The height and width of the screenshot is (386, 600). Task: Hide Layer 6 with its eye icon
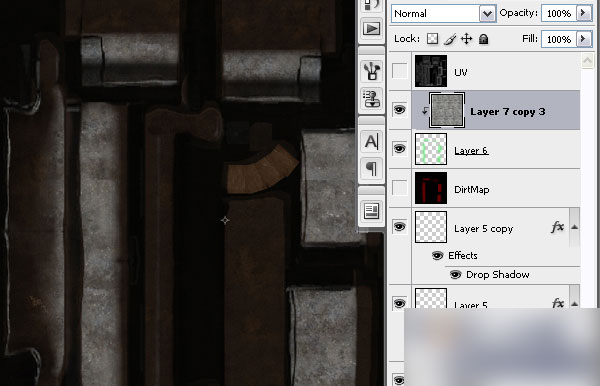[x=399, y=148]
